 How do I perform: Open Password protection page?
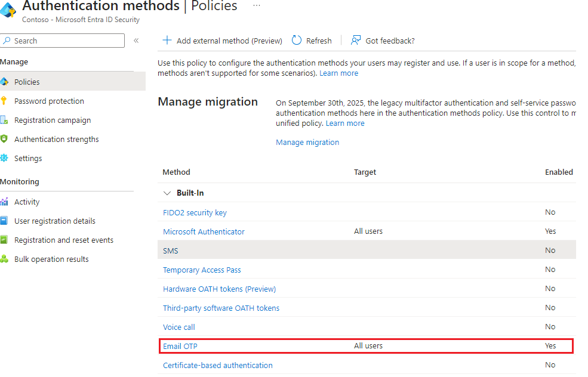(49, 101)
